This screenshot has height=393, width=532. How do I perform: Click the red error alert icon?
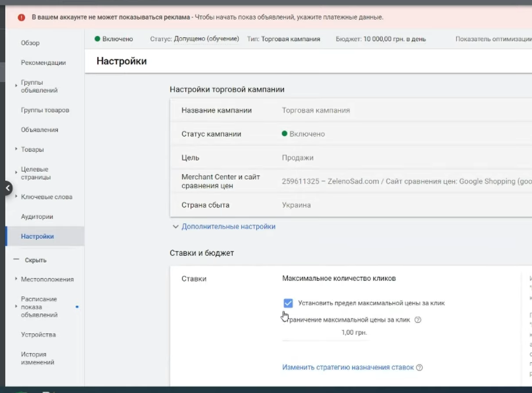(x=21, y=18)
